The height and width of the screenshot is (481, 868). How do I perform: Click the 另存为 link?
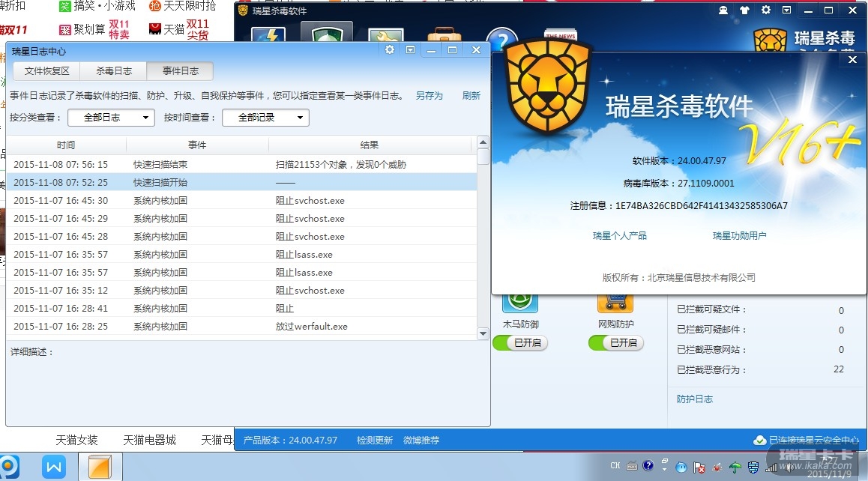[x=430, y=96]
